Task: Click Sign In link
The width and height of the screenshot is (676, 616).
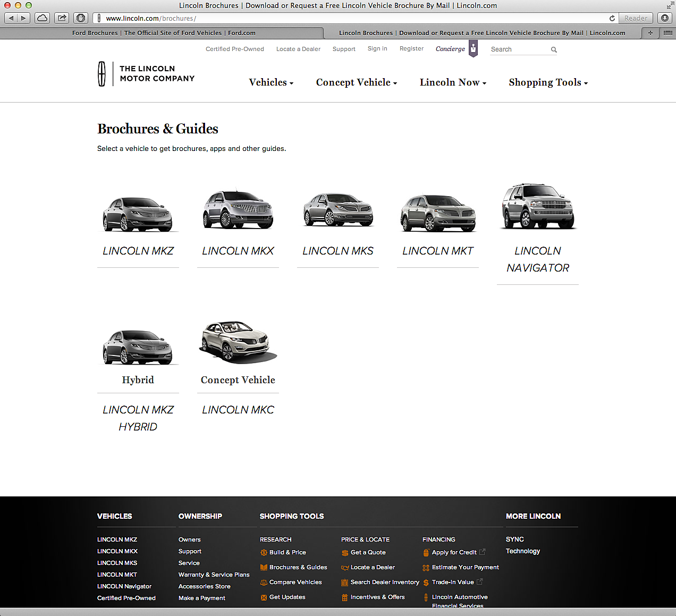Action: (x=377, y=48)
